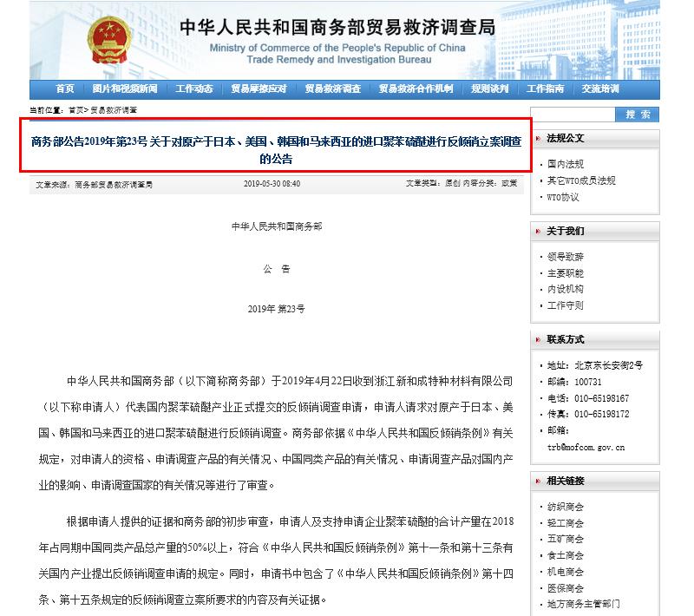Click the red arrow beside 关于我们
The height and width of the screenshot is (616, 694).
(x=538, y=231)
